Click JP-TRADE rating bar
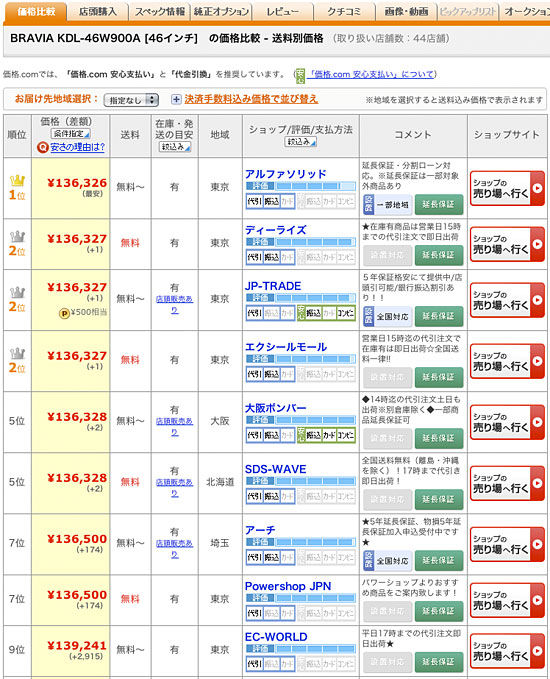Screen dimensions: 550x679 click(301, 298)
